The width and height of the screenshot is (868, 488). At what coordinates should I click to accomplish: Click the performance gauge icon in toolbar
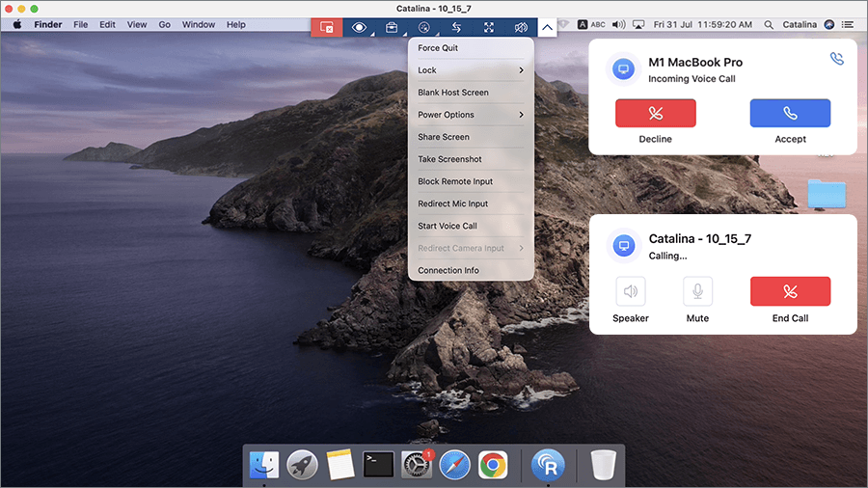[x=424, y=27]
